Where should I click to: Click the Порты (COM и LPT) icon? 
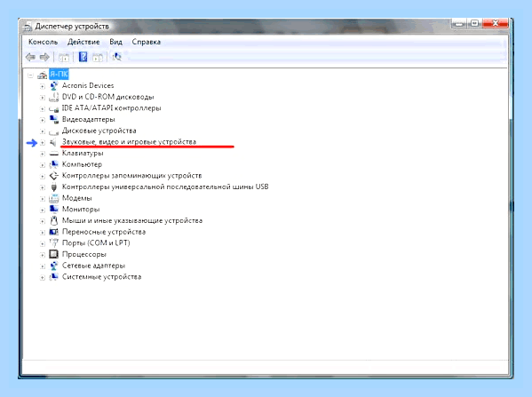click(x=53, y=243)
